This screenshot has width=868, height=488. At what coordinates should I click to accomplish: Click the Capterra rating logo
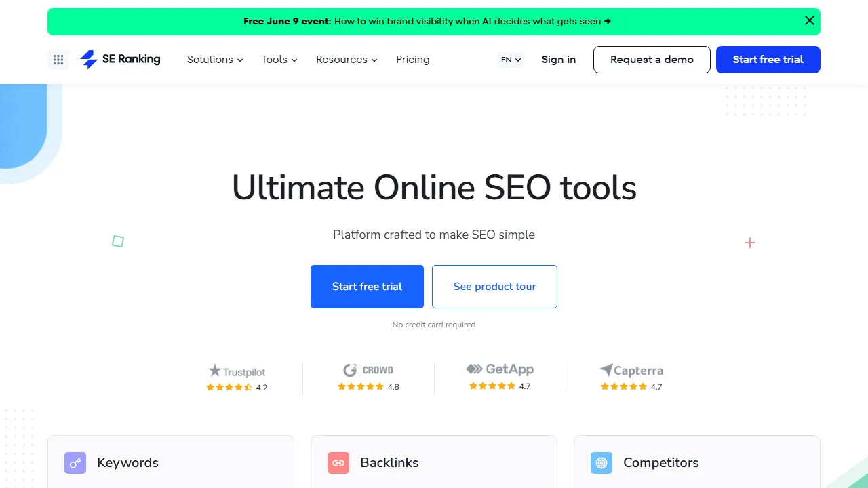[x=631, y=370]
